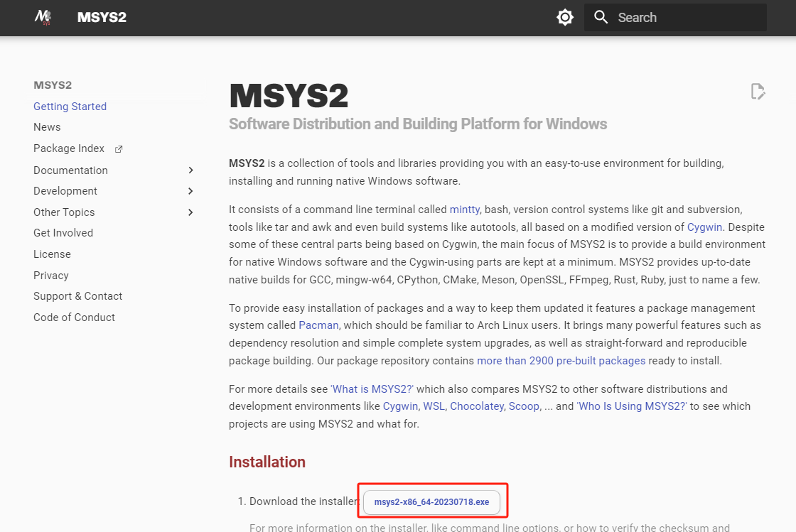Open Support & Contact page

coord(77,296)
